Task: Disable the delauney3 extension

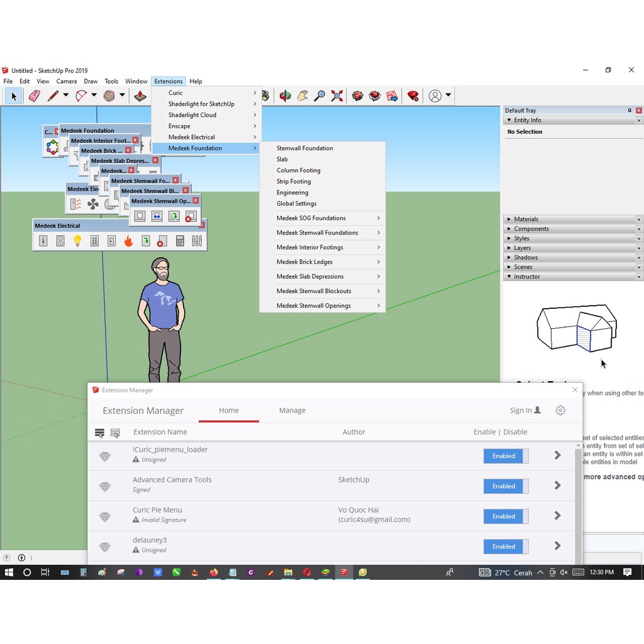Action: pyautogui.click(x=505, y=546)
